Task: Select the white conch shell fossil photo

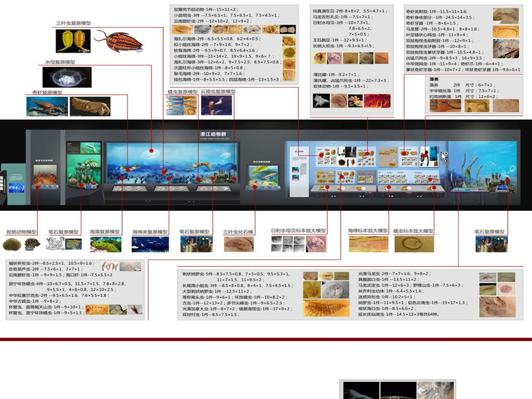Action: coord(322,101)
